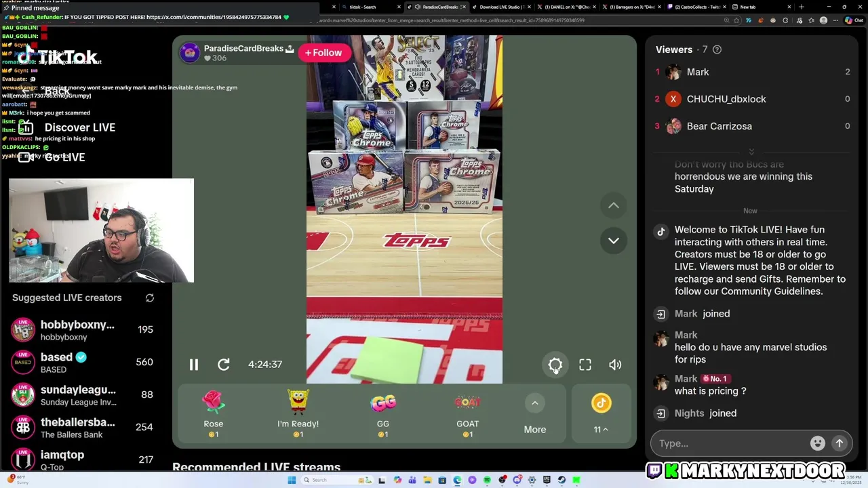This screenshot has width=868, height=488.
Task: Send the GOAT gift
Action: click(468, 413)
